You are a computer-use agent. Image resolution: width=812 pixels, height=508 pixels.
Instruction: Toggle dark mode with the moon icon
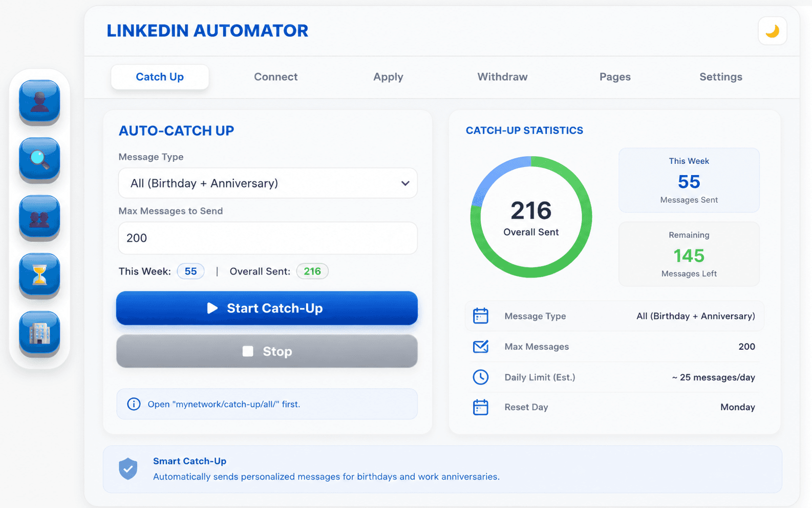[x=772, y=31]
